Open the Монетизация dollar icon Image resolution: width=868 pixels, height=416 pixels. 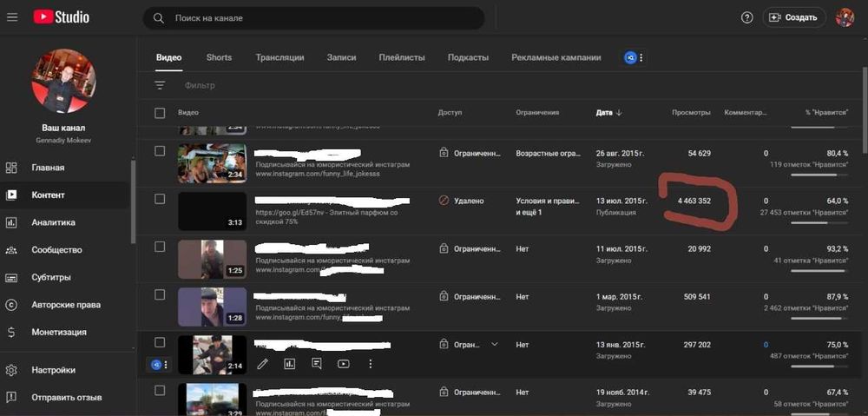tap(11, 333)
